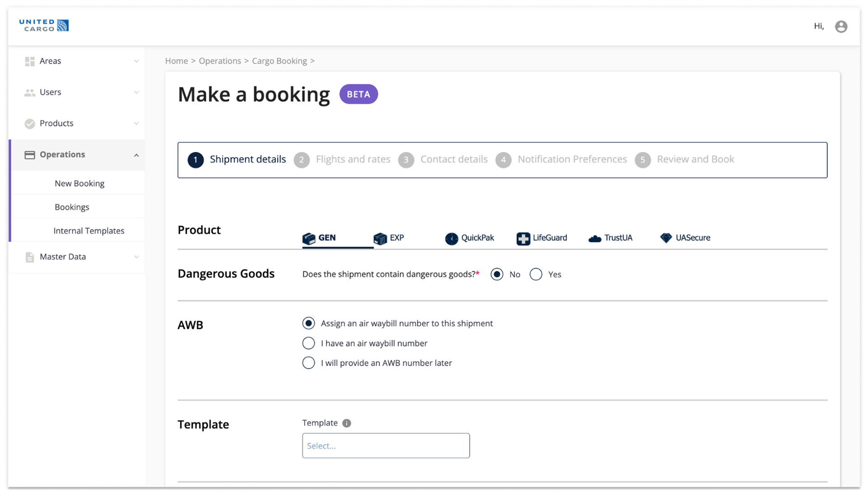
Task: Select the TrustUA product tab
Action: click(x=610, y=238)
